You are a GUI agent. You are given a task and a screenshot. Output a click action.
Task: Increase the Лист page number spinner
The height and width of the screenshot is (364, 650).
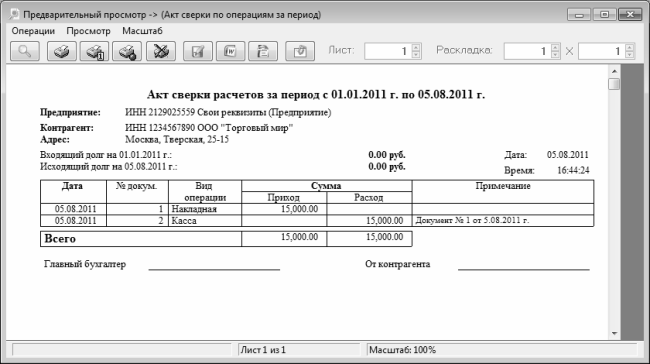point(416,47)
